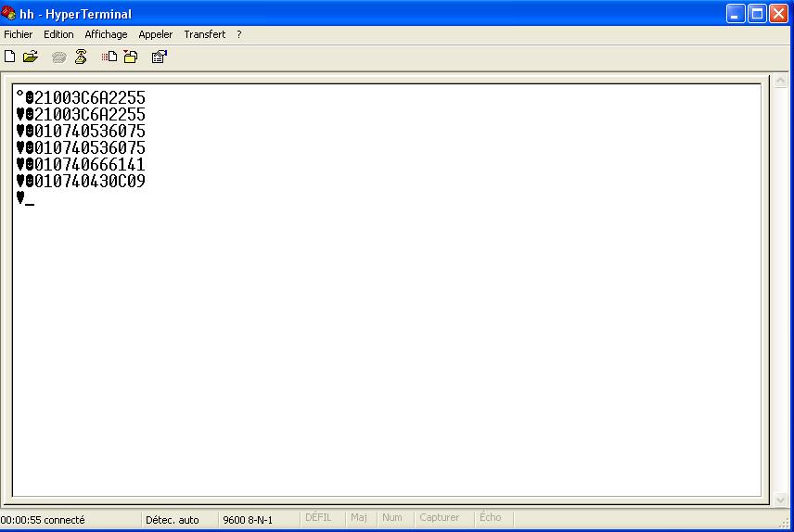Click the Num status indicator
The image size is (794, 532).
click(392, 518)
